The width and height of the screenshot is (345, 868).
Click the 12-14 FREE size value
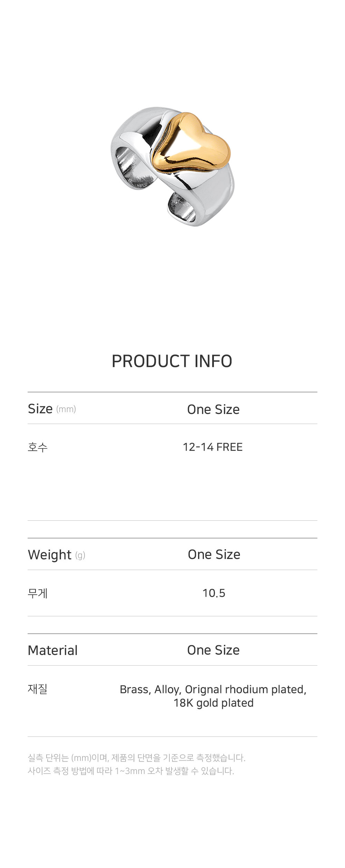coord(213,447)
